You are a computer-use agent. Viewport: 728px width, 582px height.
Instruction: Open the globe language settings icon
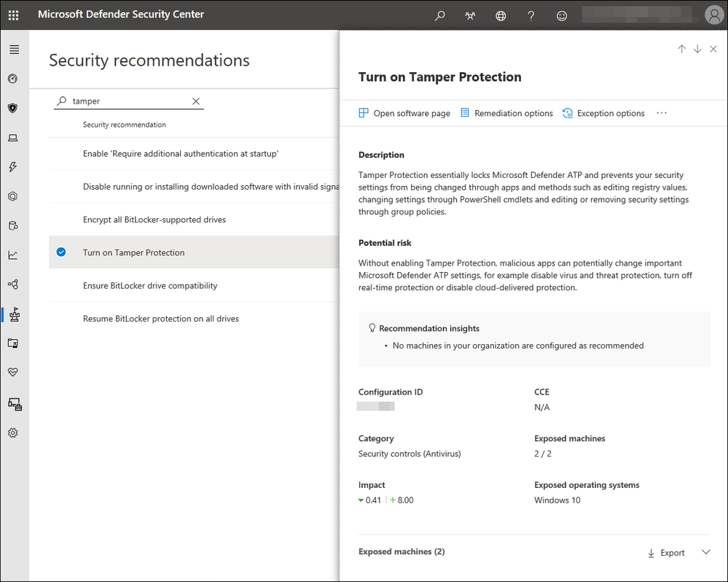tap(501, 16)
